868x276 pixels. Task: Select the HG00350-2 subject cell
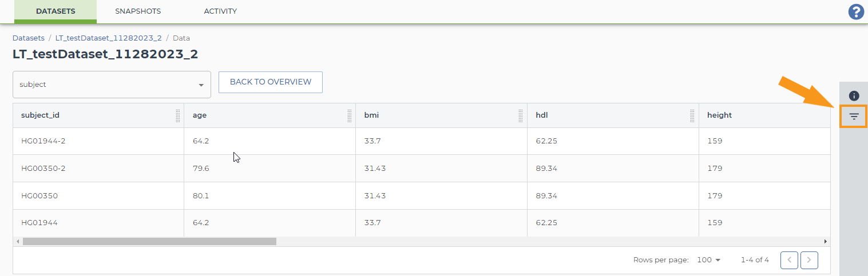coord(98,169)
